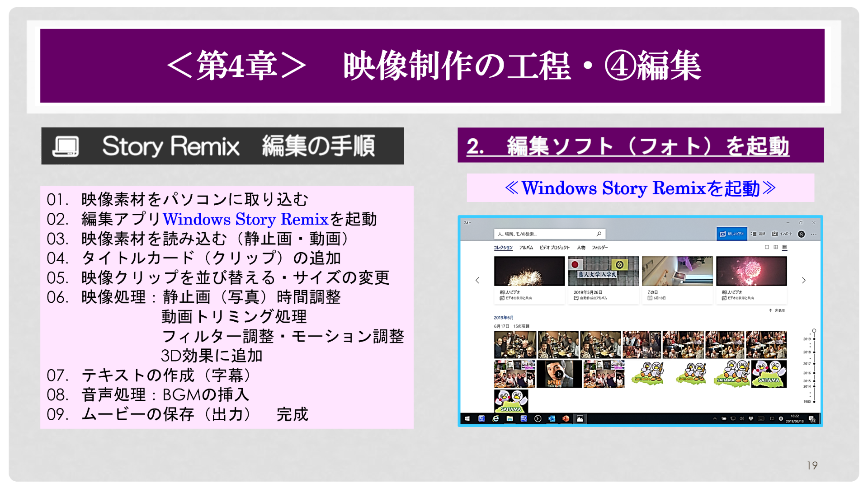Select small grid view icon
Image resolution: width=868 pixels, height=488 pixels.
[x=784, y=247]
